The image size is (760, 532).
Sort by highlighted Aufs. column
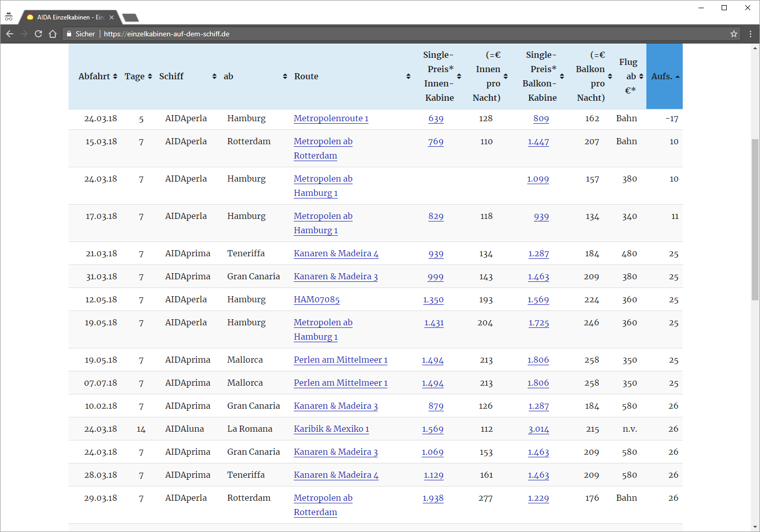coord(664,76)
